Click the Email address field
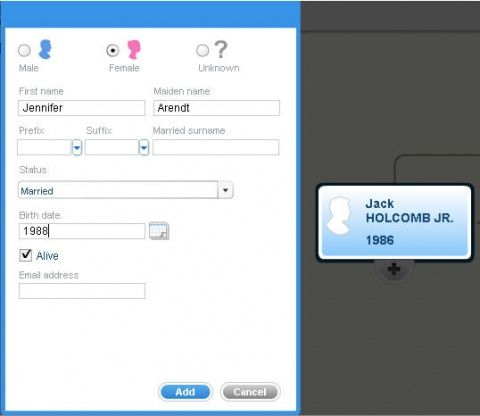This screenshot has height=416, width=480. tap(82, 291)
